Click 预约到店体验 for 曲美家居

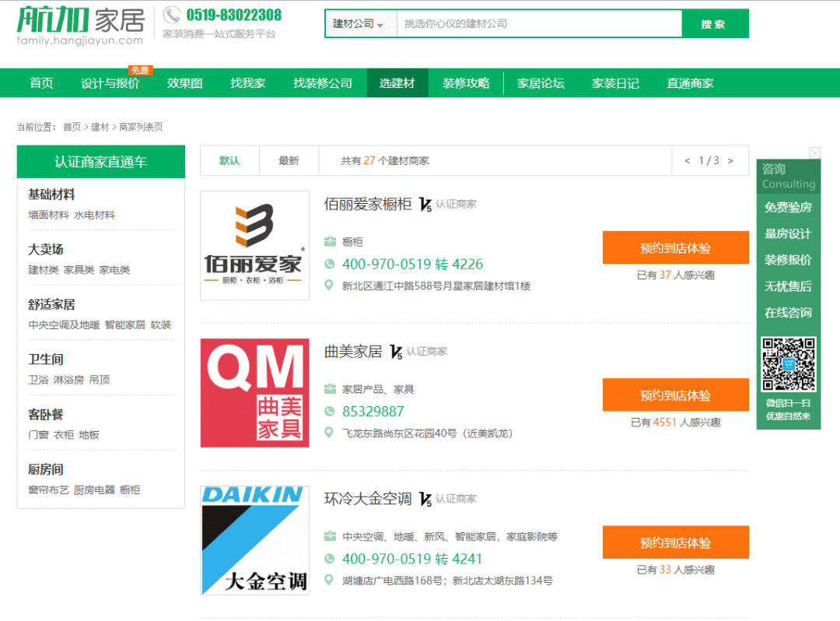(x=676, y=395)
